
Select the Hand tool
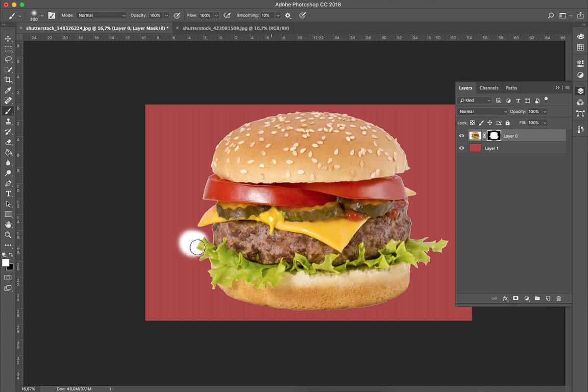tap(8, 225)
